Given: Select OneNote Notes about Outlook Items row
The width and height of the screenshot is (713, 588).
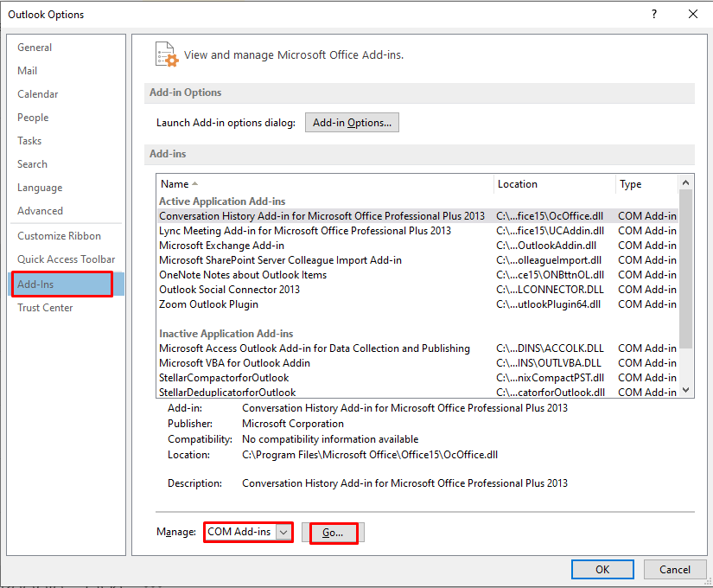Looking at the screenshot, I should point(417,275).
